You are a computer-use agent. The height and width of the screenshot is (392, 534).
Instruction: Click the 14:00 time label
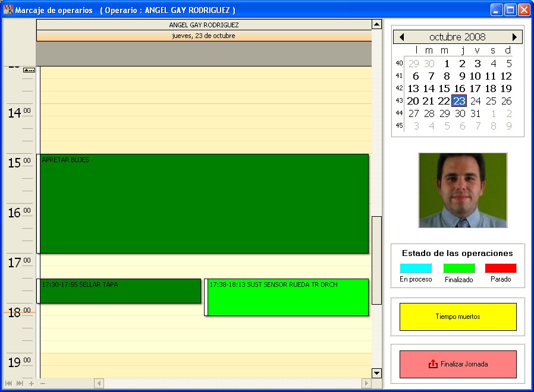(x=20, y=113)
